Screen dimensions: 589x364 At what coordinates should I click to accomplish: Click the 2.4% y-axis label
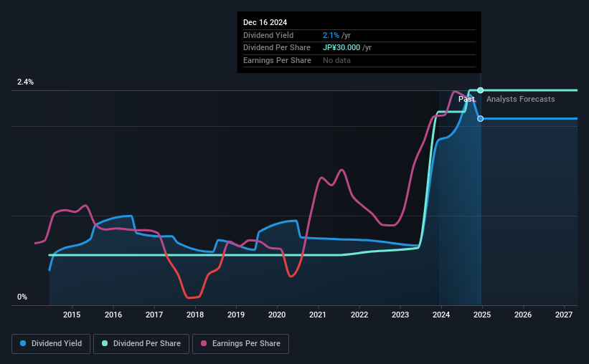[x=25, y=82]
